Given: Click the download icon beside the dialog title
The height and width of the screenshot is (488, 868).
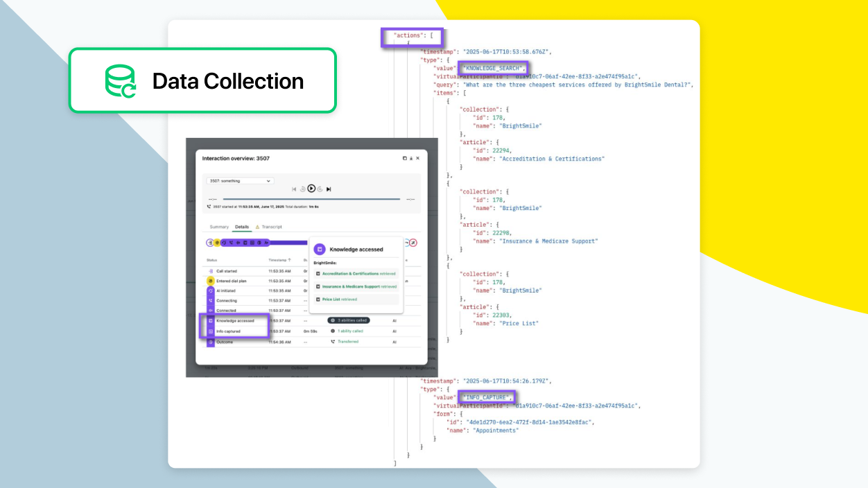Looking at the screenshot, I should coord(411,157).
